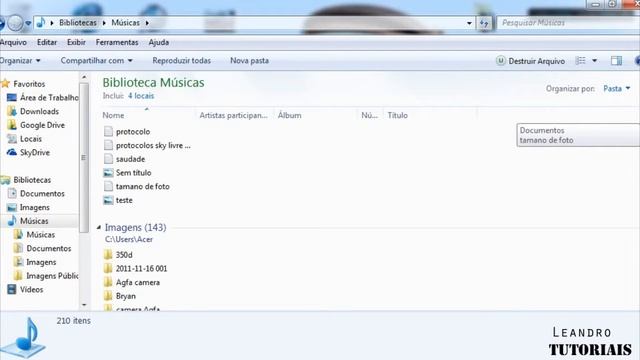640x360 pixels.
Task: Open the Ajuda menu
Action: click(x=159, y=42)
